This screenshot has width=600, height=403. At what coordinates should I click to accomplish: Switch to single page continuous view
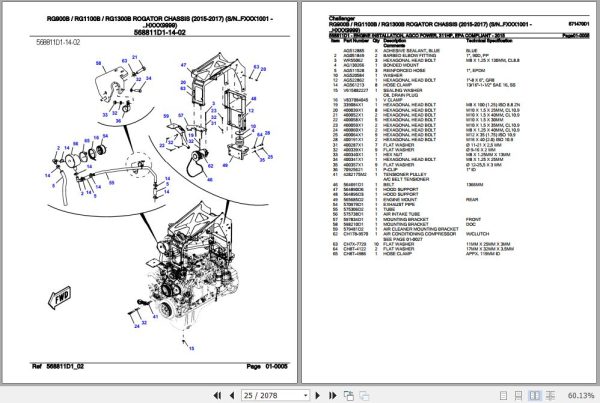(x=518, y=395)
